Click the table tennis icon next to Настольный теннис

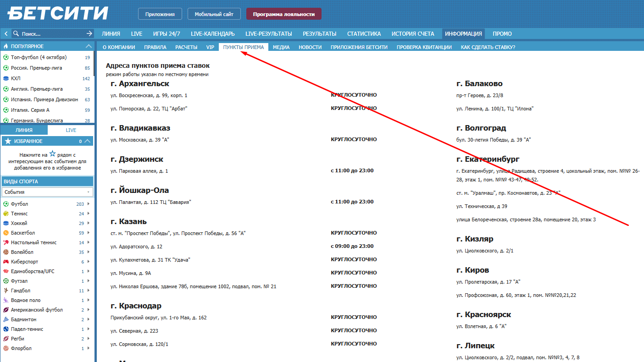[x=6, y=242]
